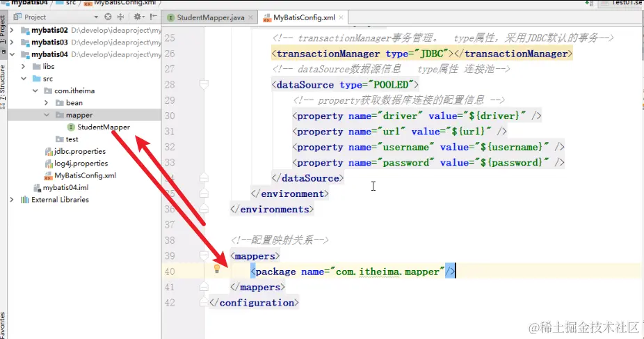Screen dimensions: 644x339
Task: Close the StudentMapper.java tab
Action: (250, 17)
